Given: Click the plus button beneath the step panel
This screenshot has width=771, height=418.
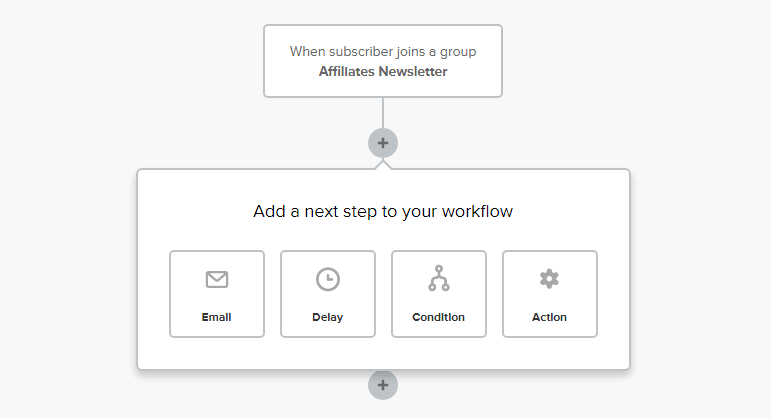Looking at the screenshot, I should pyautogui.click(x=383, y=385).
